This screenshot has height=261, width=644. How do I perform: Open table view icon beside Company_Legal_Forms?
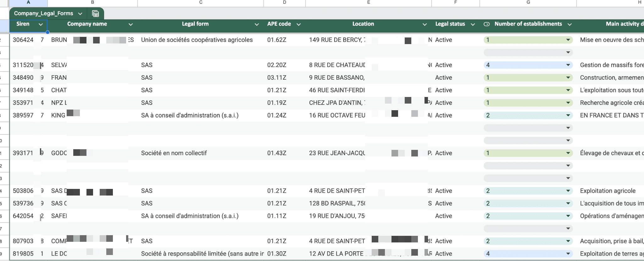(95, 14)
